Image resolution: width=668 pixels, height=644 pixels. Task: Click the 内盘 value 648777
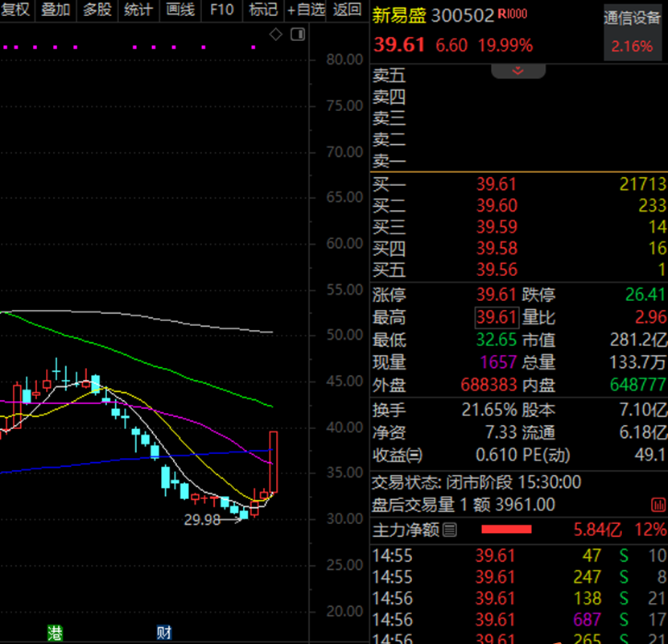tap(637, 386)
